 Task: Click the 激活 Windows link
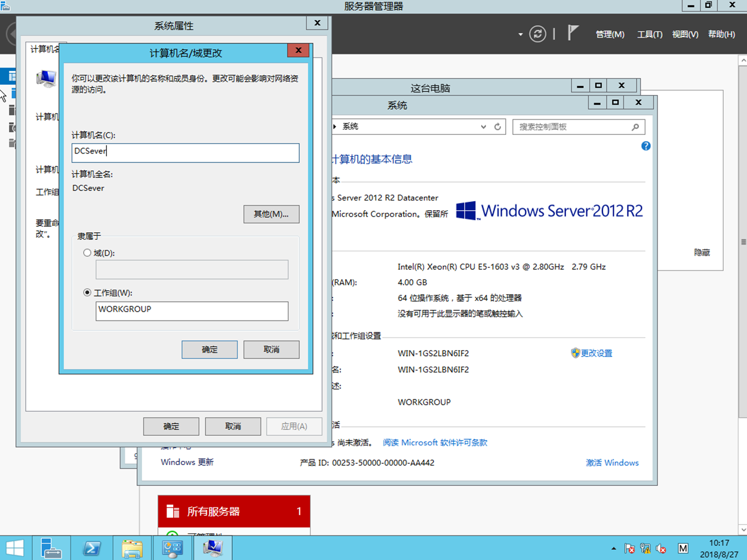pyautogui.click(x=612, y=463)
